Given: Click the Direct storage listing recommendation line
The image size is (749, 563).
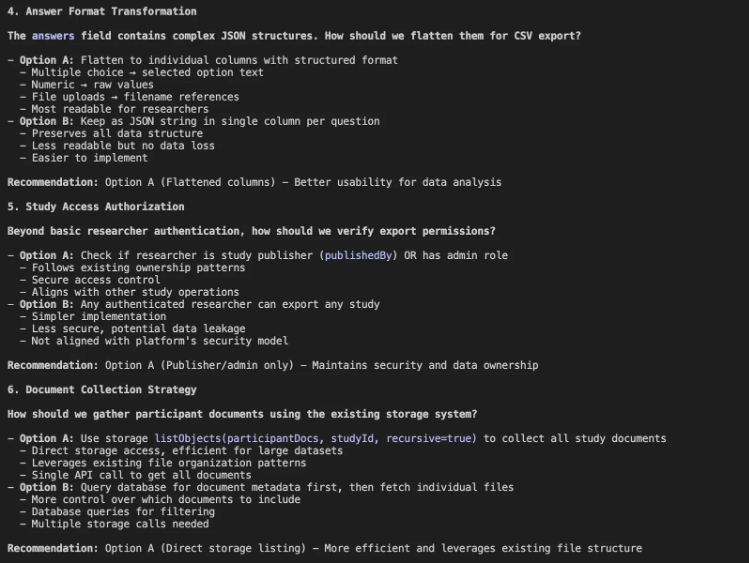Looking at the screenshot, I should pyautogui.click(x=324, y=548).
